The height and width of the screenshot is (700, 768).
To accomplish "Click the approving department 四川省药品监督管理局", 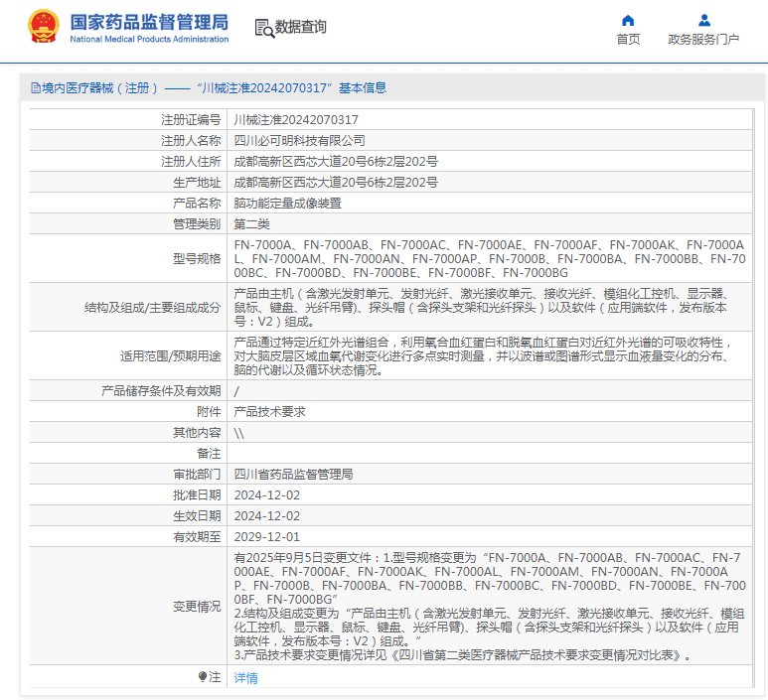I will pos(293,474).
